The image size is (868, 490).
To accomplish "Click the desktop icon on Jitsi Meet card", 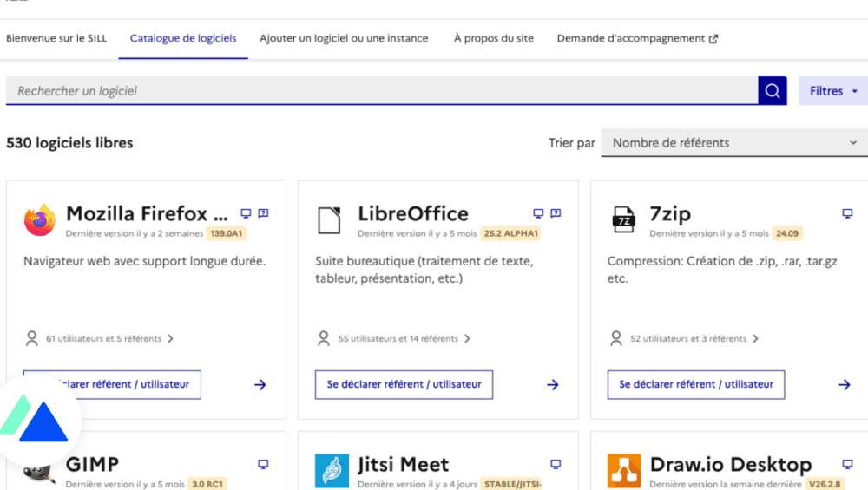I will (x=556, y=464).
